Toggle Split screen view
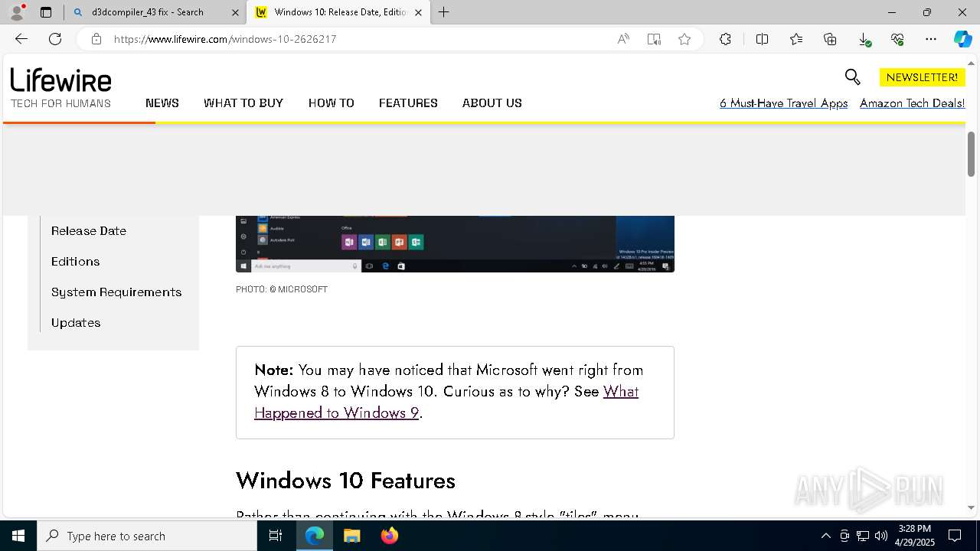This screenshot has width=980, height=551. pyautogui.click(x=762, y=39)
